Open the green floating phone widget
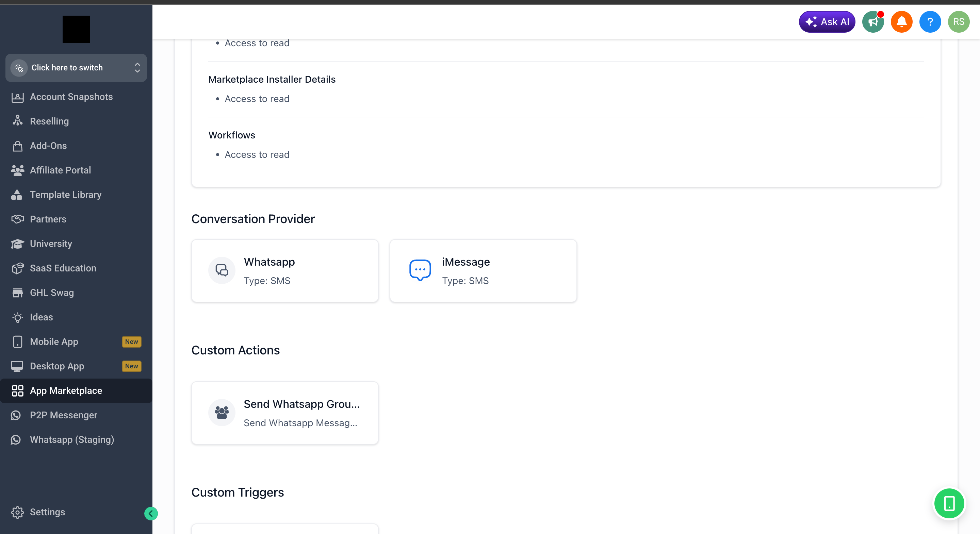Image resolution: width=980 pixels, height=534 pixels. (949, 504)
